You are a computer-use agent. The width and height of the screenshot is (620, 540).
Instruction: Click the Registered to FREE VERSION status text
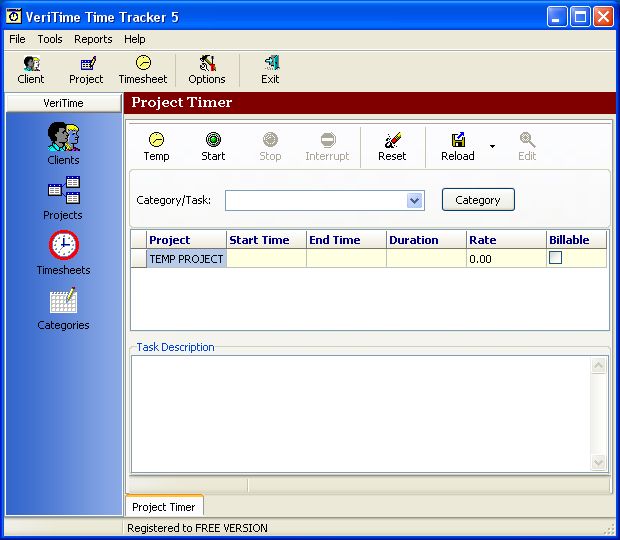pos(197,528)
